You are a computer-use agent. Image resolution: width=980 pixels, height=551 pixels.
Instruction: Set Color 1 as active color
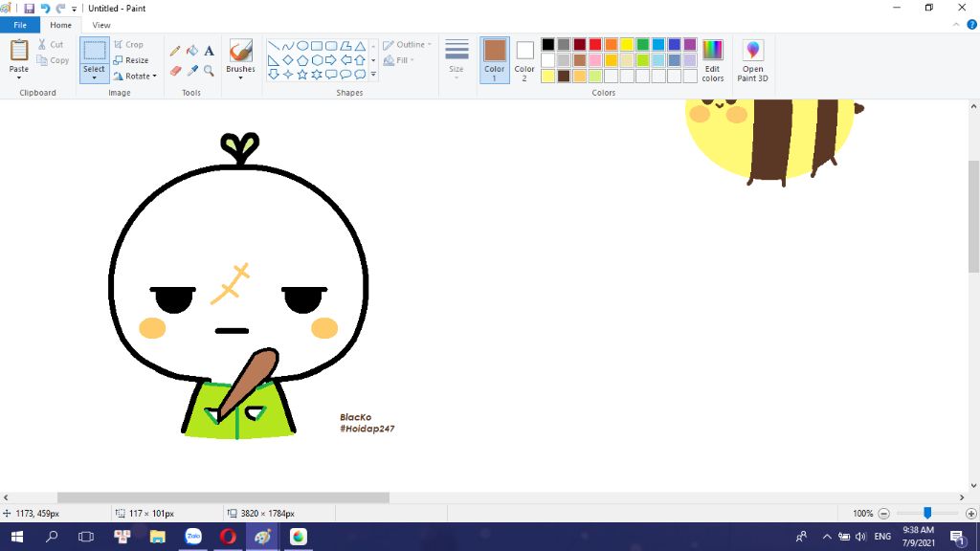[494, 59]
